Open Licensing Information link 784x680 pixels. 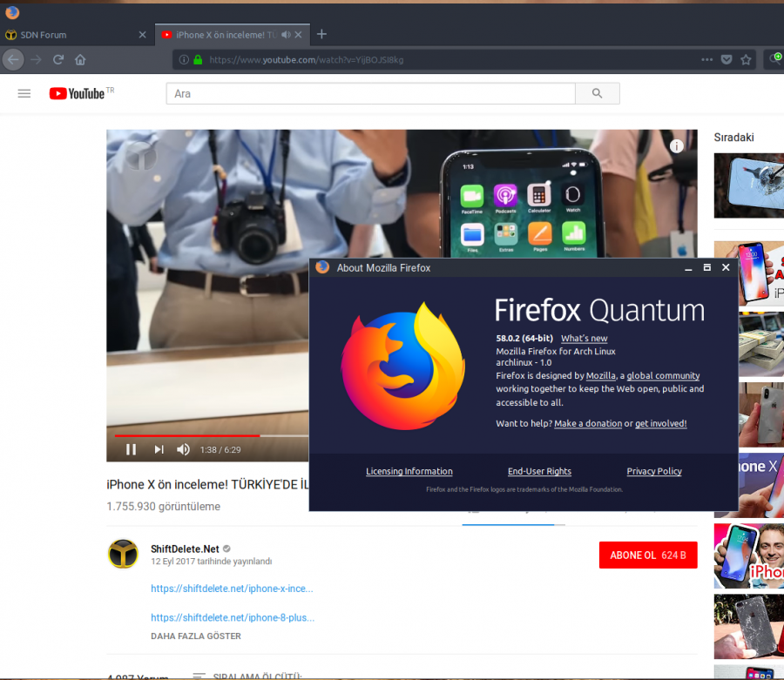click(409, 471)
